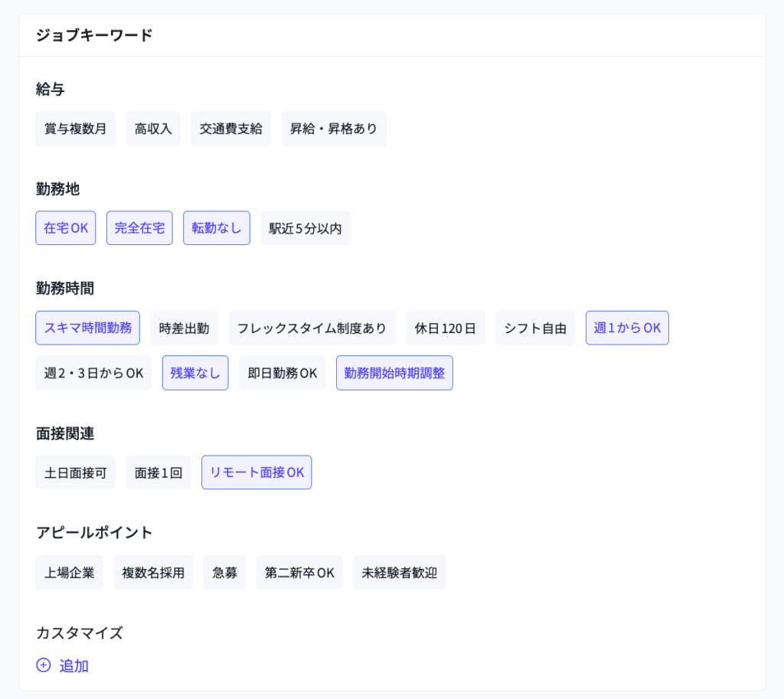This screenshot has height=699, width=784.
Task: Deselect the 残業なし keyword
Action: [195, 373]
